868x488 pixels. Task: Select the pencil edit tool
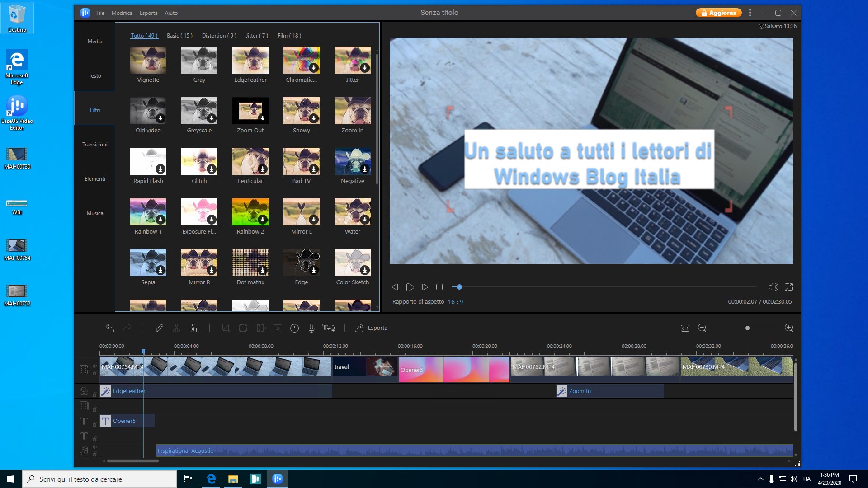click(x=159, y=328)
